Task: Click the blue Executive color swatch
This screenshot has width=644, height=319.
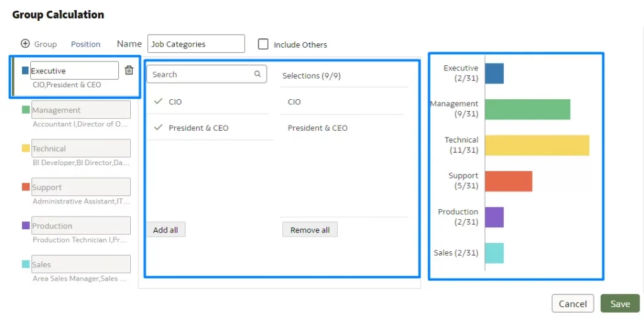Action: [x=26, y=71]
